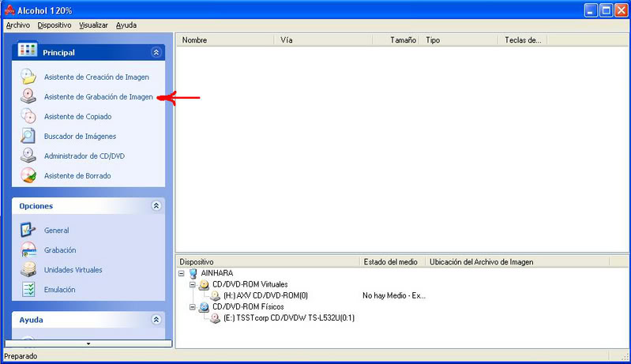Click the Emulación checklist icon
This screenshot has height=364, width=631.
point(28,289)
